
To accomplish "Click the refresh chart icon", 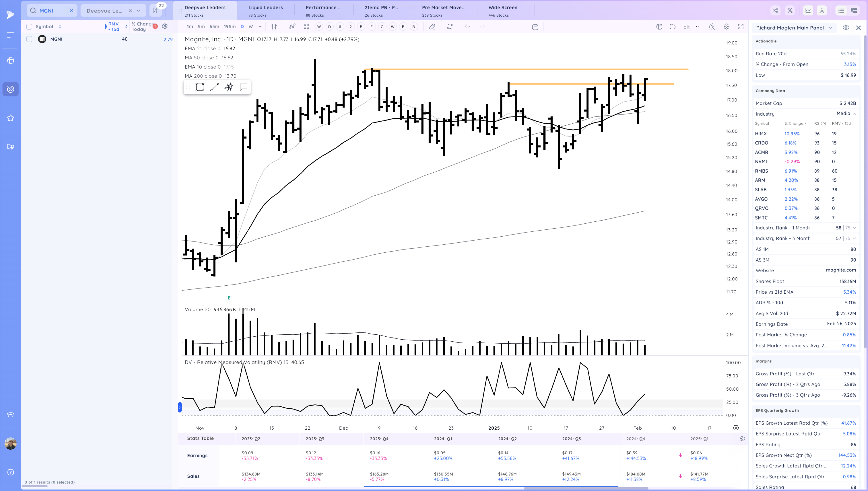I will click(x=450, y=27).
